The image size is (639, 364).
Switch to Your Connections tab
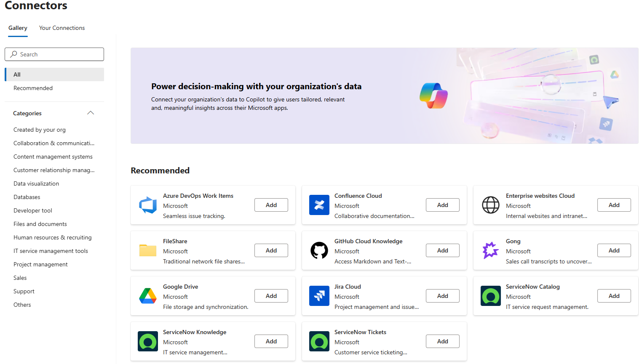pyautogui.click(x=62, y=28)
